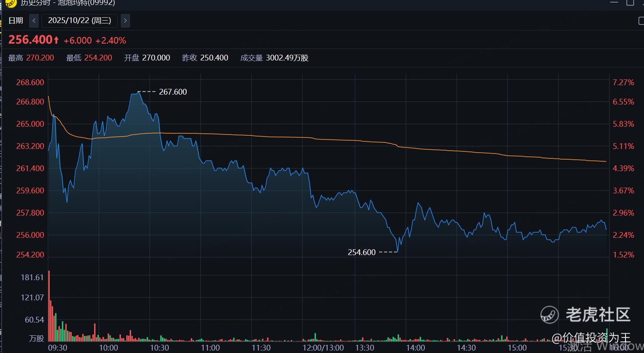This screenshot has height=353, width=644.
Task: Click the 最高 value 270.200
Action: [40, 58]
